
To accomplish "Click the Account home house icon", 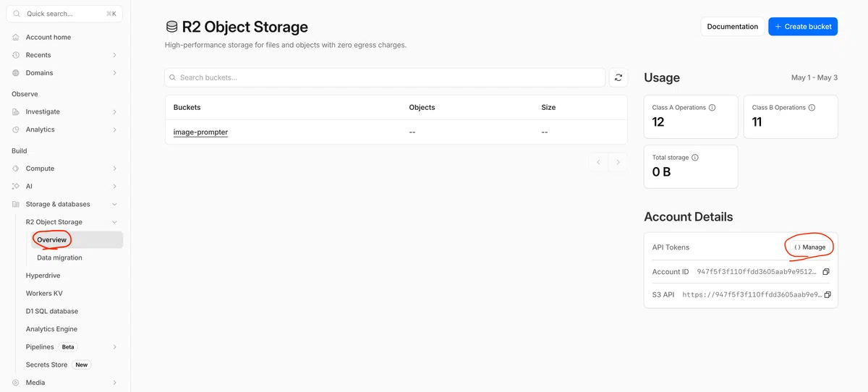I will 16,37.
